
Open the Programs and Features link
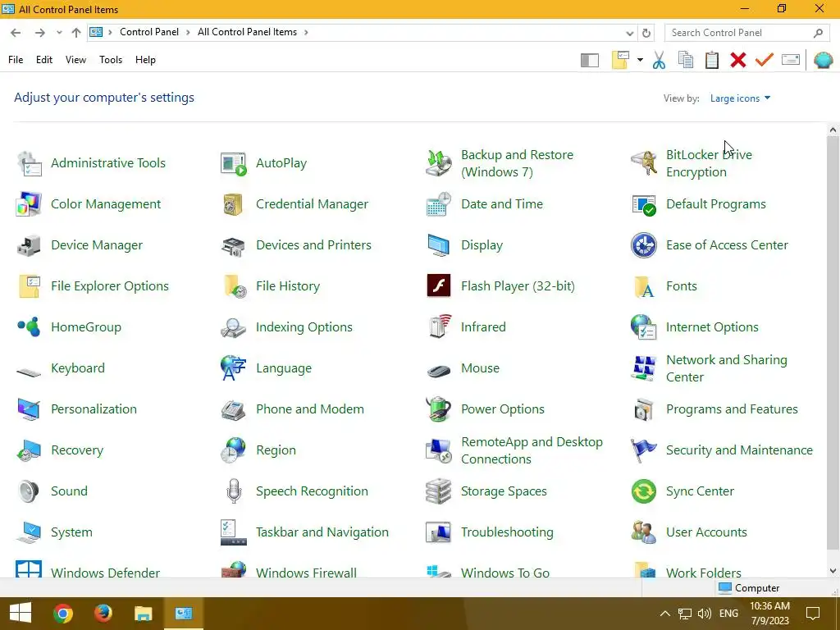pos(732,409)
